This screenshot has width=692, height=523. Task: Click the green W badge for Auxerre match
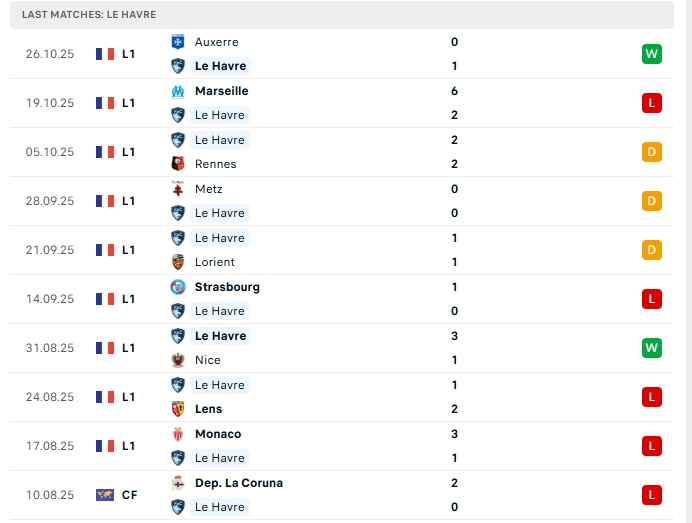[652, 54]
